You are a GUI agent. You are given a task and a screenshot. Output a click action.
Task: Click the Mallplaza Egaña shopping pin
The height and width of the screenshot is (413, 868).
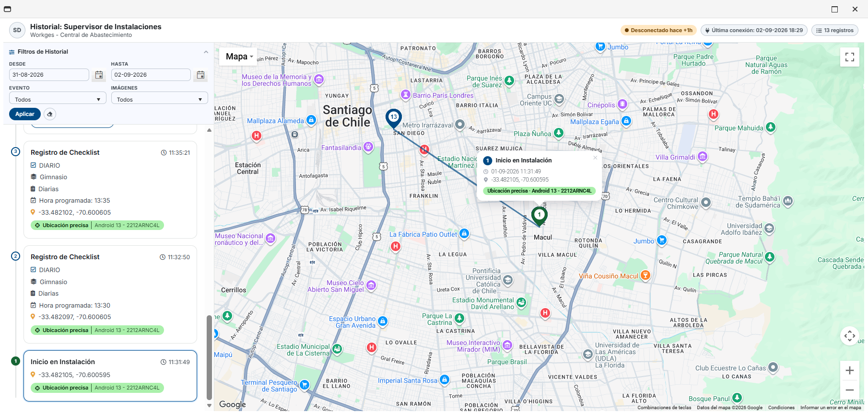click(x=626, y=121)
